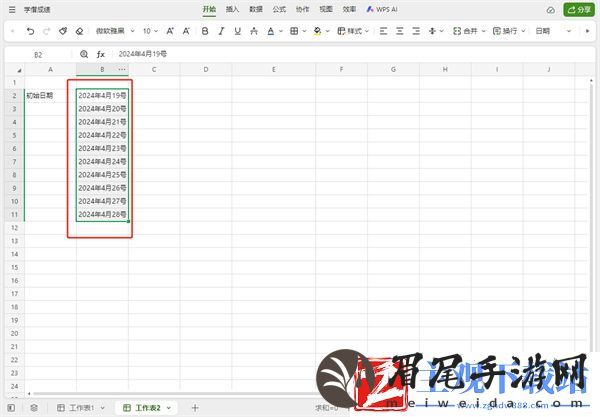Switch to the 视图 tab

tap(326, 10)
